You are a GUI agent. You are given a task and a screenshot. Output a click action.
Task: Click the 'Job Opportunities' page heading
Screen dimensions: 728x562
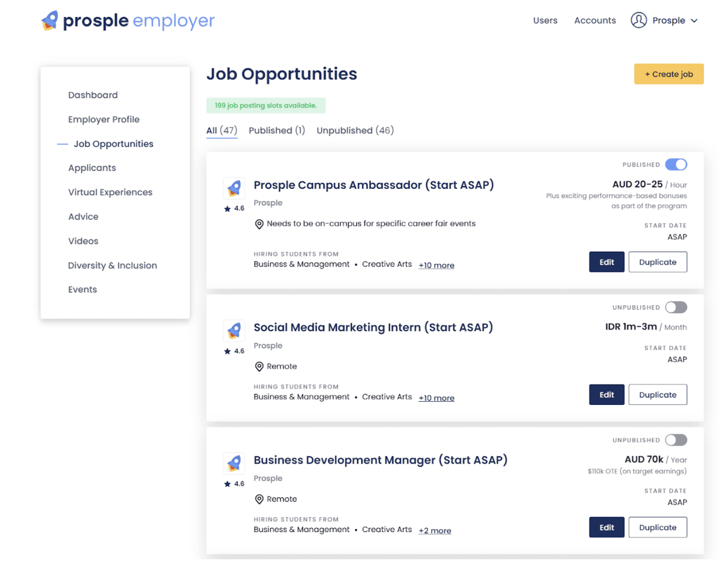[282, 74]
